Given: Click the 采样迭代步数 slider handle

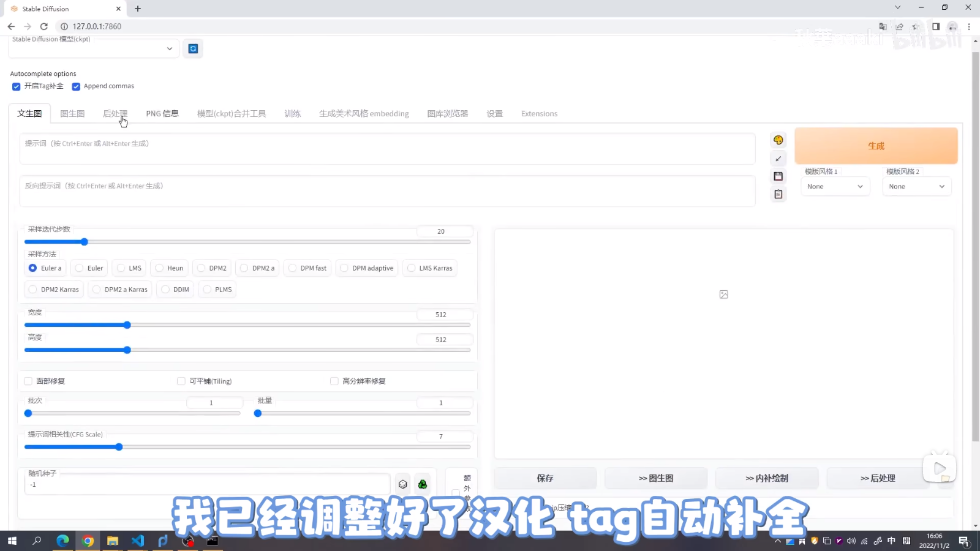Looking at the screenshot, I should [85, 242].
